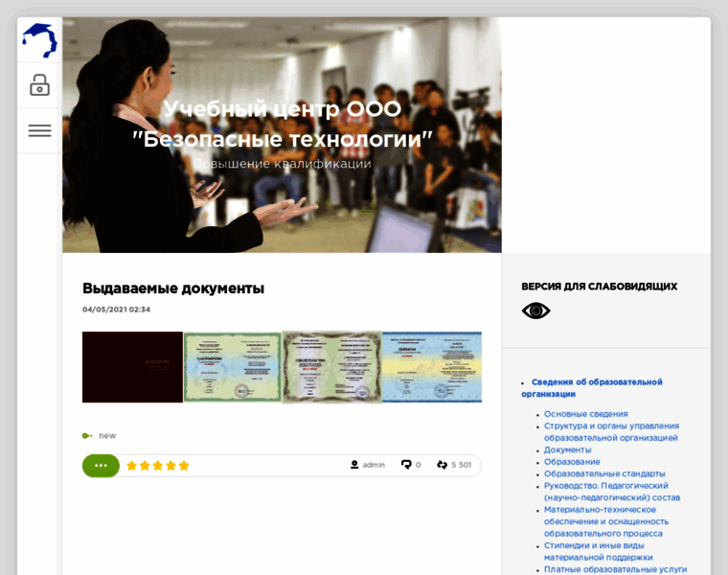Open the blue-yellow diploma thumbnail

click(x=432, y=367)
